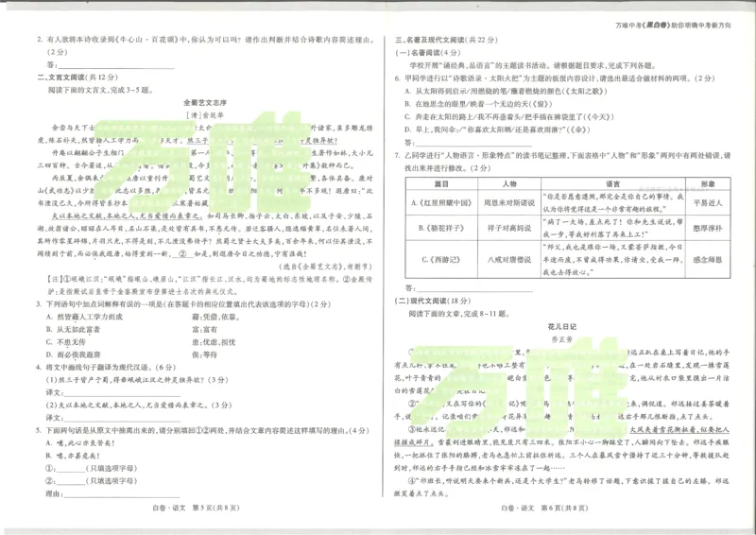756x535 pixels.
Task: Click the 译文 blank under sentence (1)
Action: click(121, 392)
